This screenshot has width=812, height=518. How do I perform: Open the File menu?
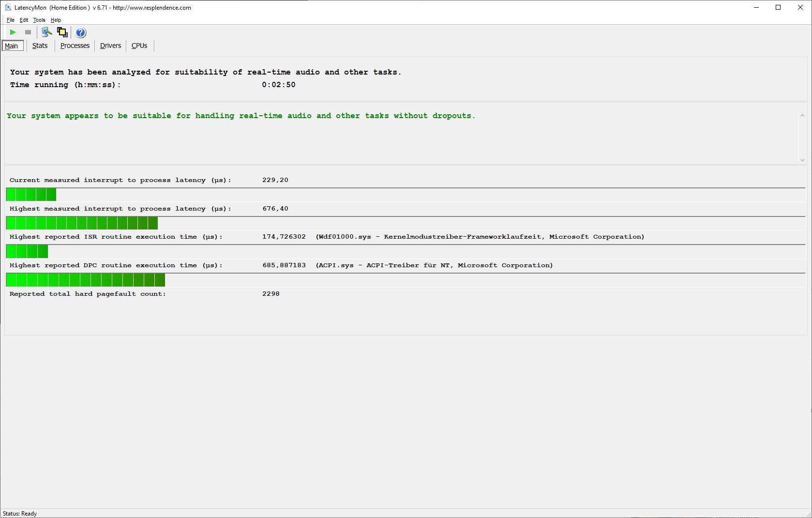(11, 20)
